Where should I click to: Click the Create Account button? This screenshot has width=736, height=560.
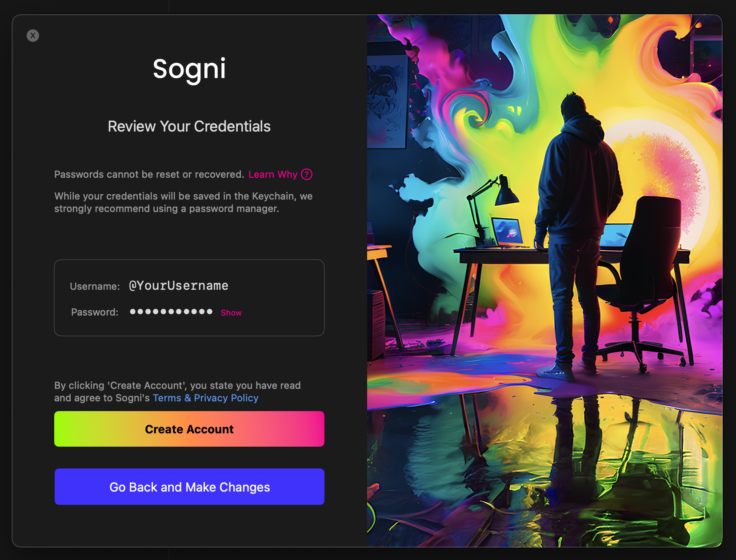click(x=189, y=429)
